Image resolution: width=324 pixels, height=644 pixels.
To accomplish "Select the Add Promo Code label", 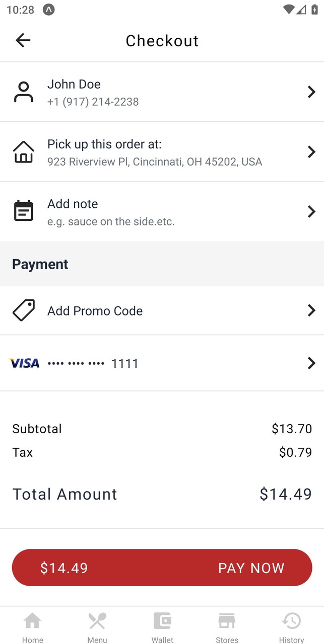I will point(95,311).
